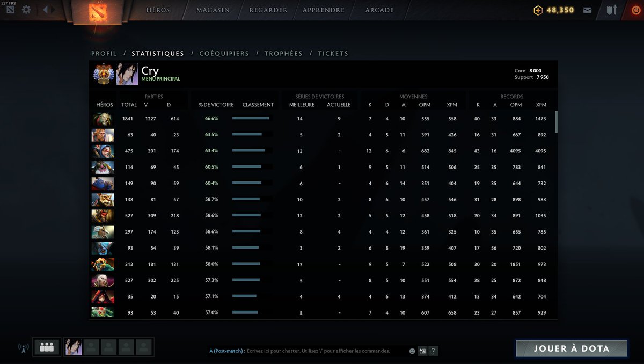Click the JOUER À DOTA button
644x364 pixels.
(572, 348)
